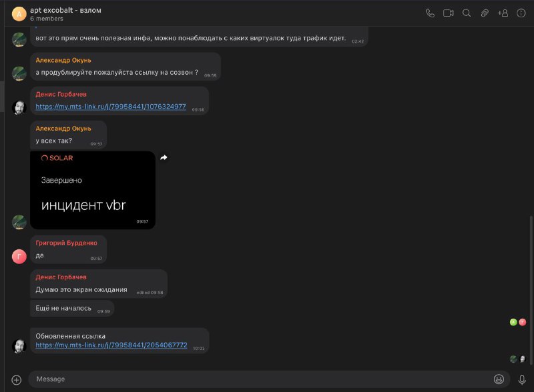This screenshot has width=534, height=392.
Task: Open the group avatar with letter A
Action: pos(19,14)
